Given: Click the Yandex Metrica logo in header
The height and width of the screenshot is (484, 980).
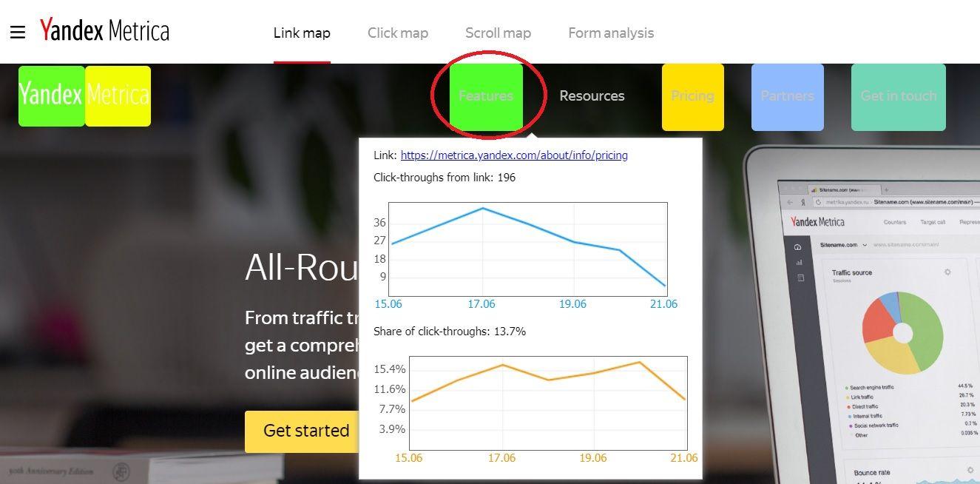Looking at the screenshot, I should (x=104, y=30).
